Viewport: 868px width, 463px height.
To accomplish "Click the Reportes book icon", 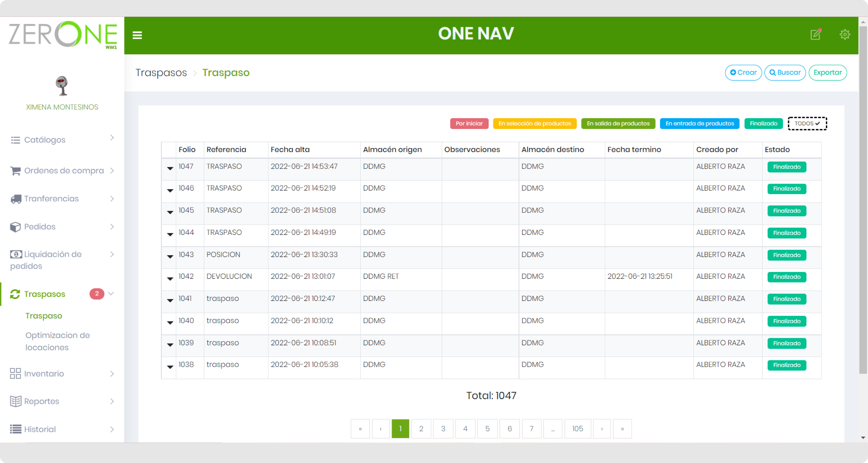I will click(x=15, y=401).
